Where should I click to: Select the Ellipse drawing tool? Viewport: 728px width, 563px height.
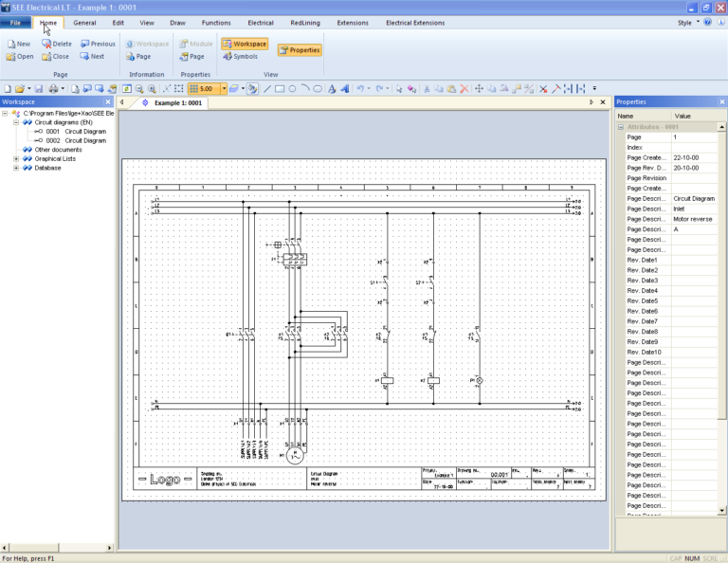tap(318, 89)
